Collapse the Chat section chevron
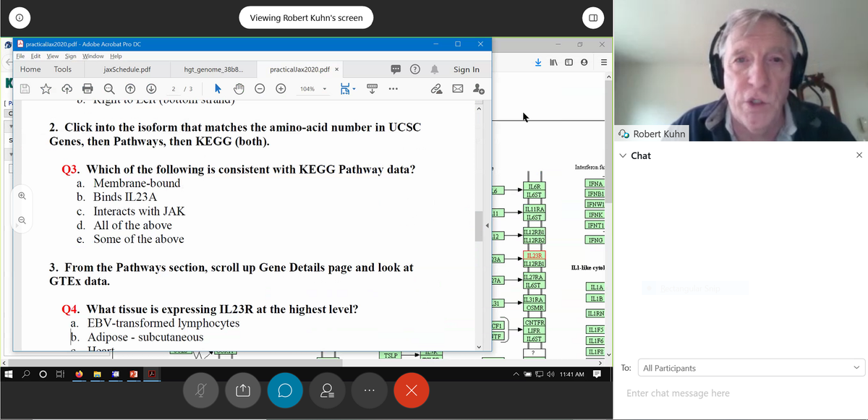The image size is (868, 420). tap(624, 155)
